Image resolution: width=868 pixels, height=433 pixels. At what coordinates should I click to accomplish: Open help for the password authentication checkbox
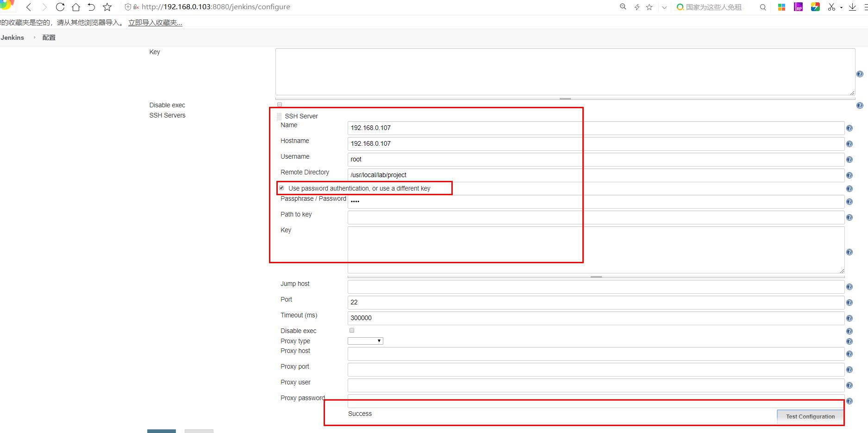[849, 189]
